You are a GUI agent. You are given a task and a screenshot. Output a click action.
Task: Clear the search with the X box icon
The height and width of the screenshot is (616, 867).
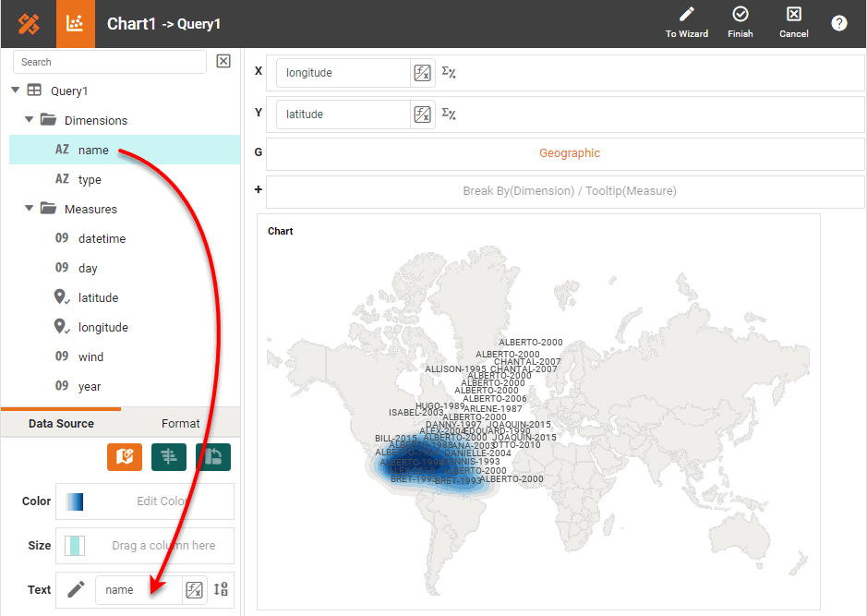(x=223, y=61)
